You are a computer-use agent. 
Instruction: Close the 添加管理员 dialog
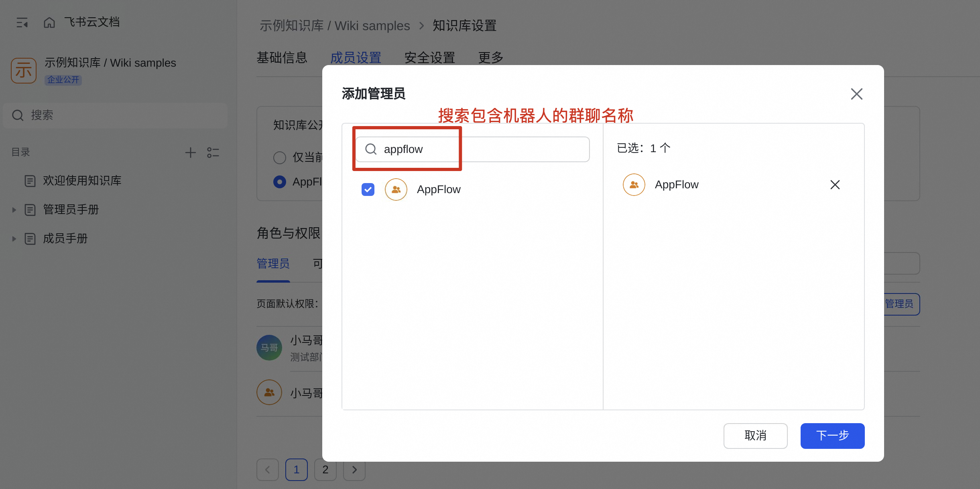point(856,94)
